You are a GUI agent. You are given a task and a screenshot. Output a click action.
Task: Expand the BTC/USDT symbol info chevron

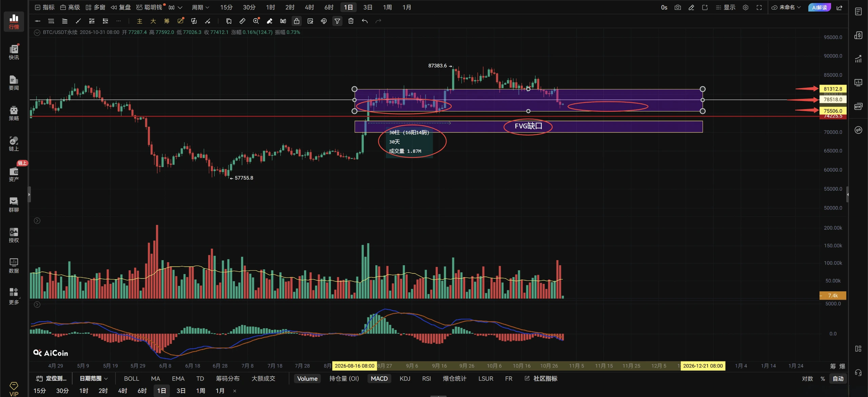[37, 33]
